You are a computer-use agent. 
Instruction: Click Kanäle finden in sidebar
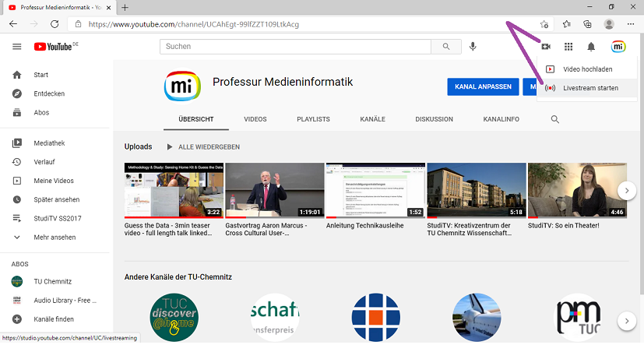[55, 319]
